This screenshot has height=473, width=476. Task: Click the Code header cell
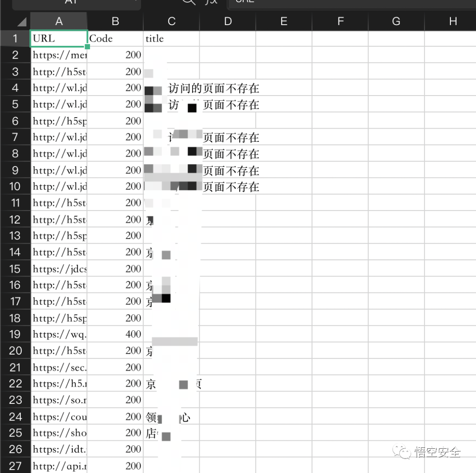(115, 38)
